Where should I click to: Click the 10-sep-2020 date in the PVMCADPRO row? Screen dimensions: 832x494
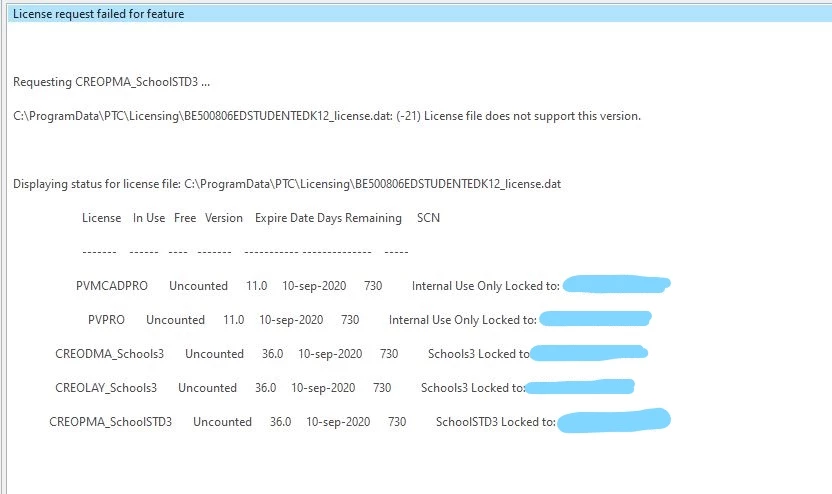point(314,286)
